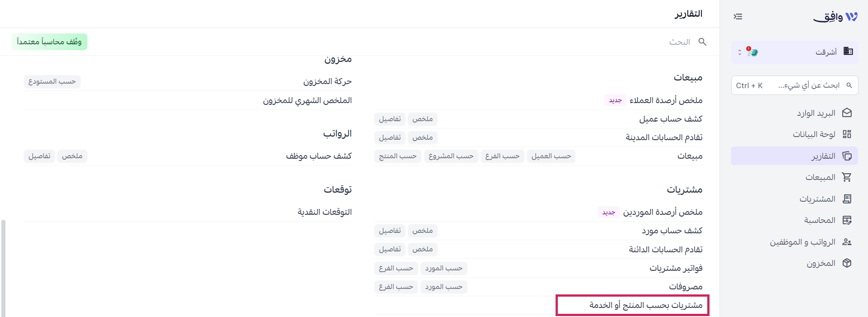Click the page vertical scrollbar
The height and width of the screenshot is (317, 868).
click(x=3, y=268)
